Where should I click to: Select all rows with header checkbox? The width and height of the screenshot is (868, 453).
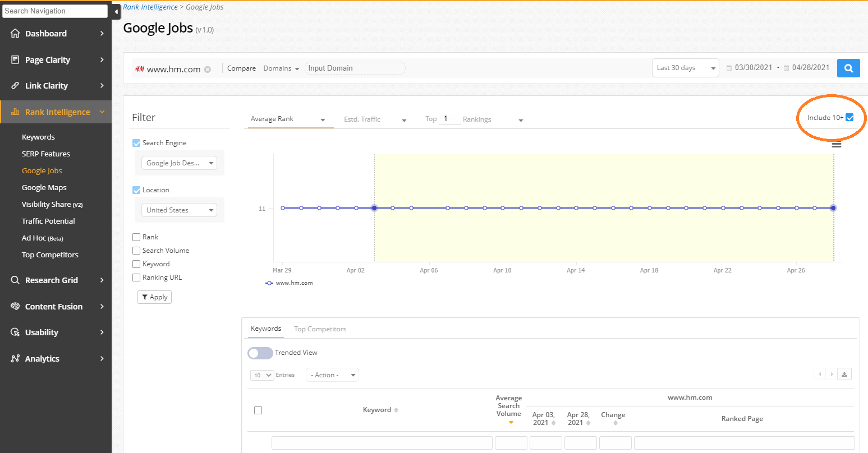pos(258,410)
